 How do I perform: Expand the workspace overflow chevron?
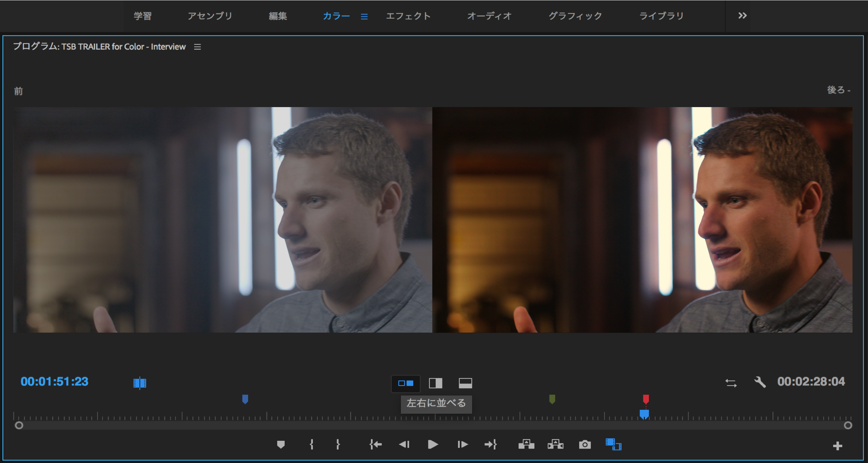coord(742,16)
